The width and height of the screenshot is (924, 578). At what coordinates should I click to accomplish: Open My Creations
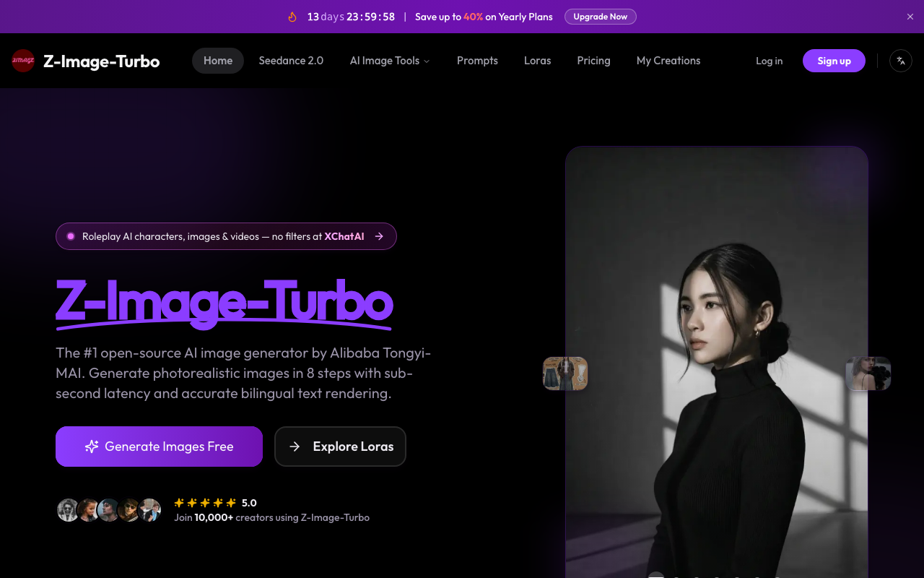tap(668, 61)
